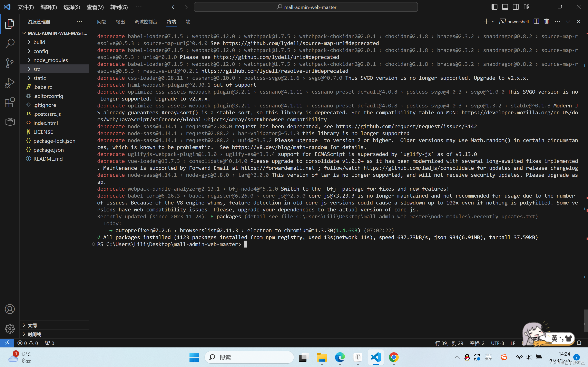Expand the src folder
This screenshot has width=588, height=367.
pyautogui.click(x=37, y=69)
